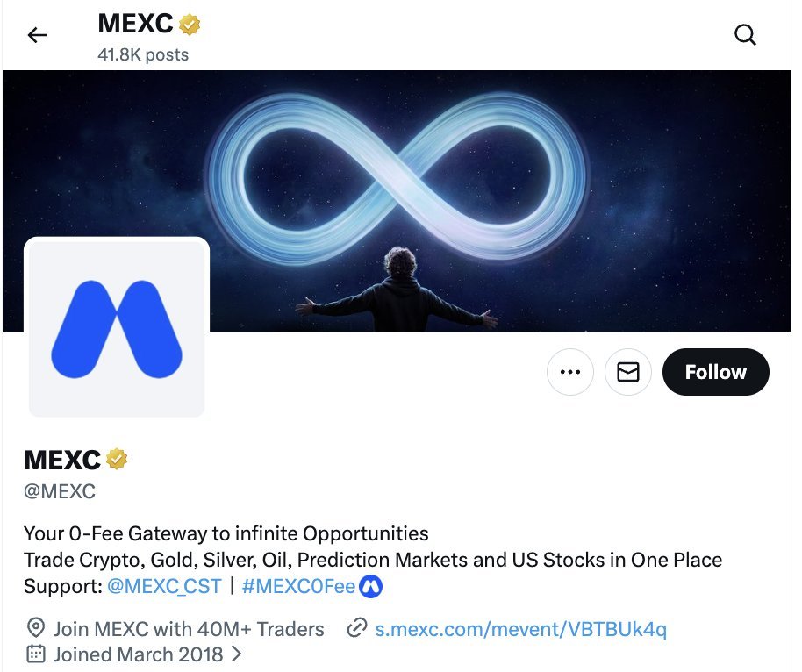Click the MEXC logo emoji after hashtag

click(371, 586)
